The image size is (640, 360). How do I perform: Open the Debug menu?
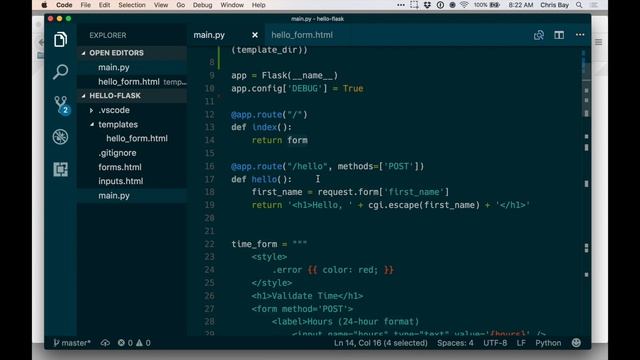point(202,5)
